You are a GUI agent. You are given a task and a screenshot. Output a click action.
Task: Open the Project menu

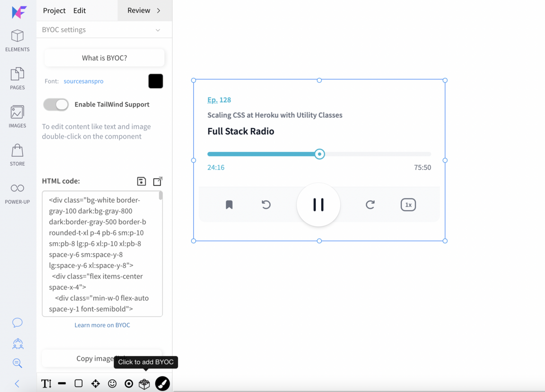point(54,10)
